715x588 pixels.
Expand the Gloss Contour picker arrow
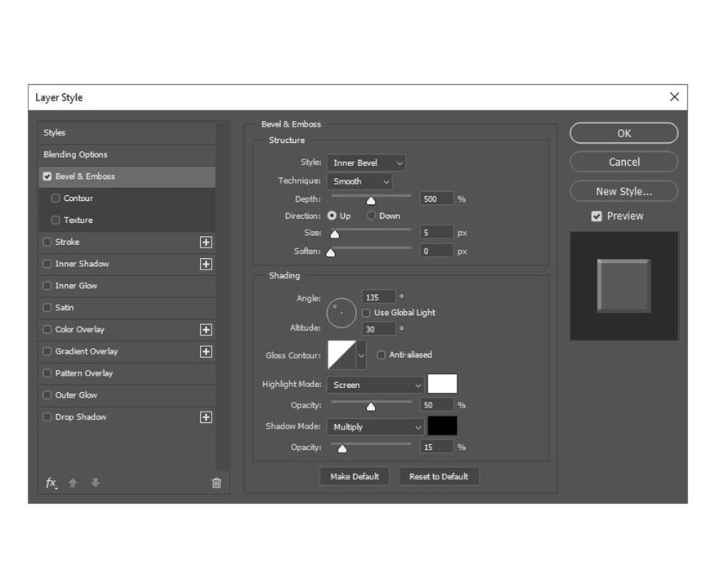coord(361,355)
